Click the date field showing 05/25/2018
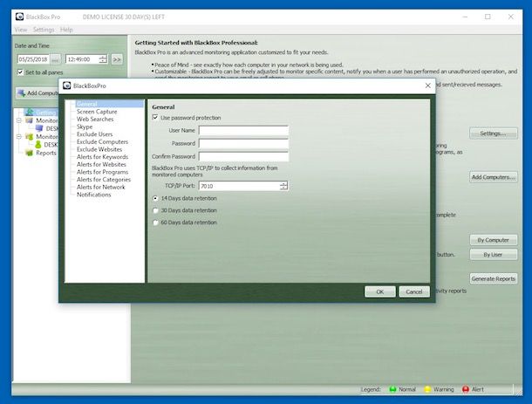 click(33, 59)
